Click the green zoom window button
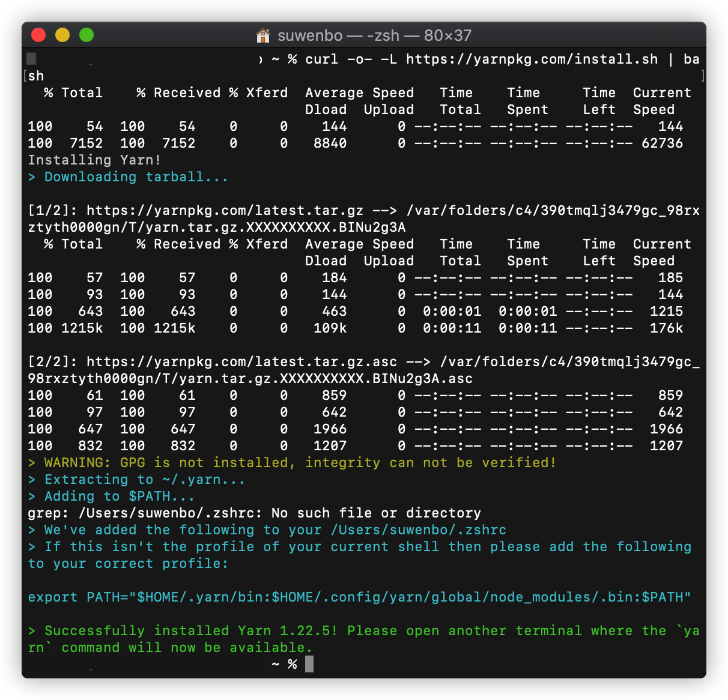The height and width of the screenshot is (700, 728). click(86, 35)
